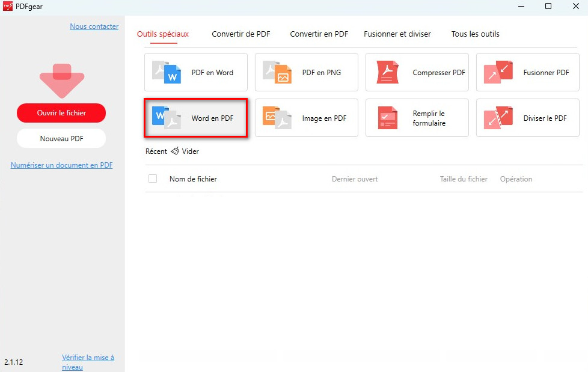The width and height of the screenshot is (588, 372).
Task: Select the PDF en Word conversion tool
Action: click(195, 72)
